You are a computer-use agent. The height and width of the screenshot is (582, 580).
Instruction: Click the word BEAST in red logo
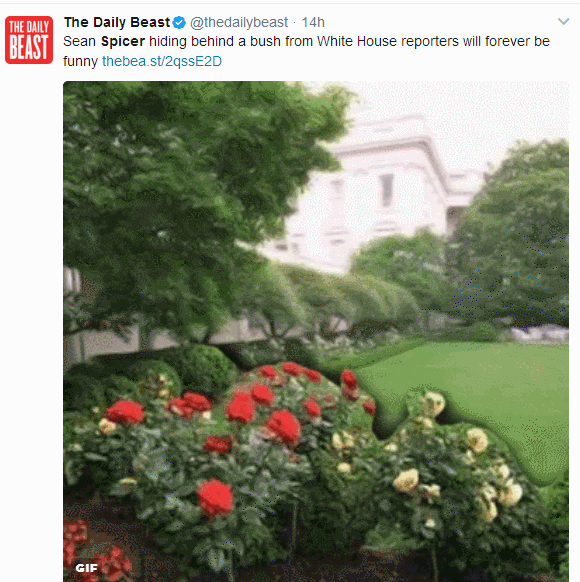pos(29,47)
